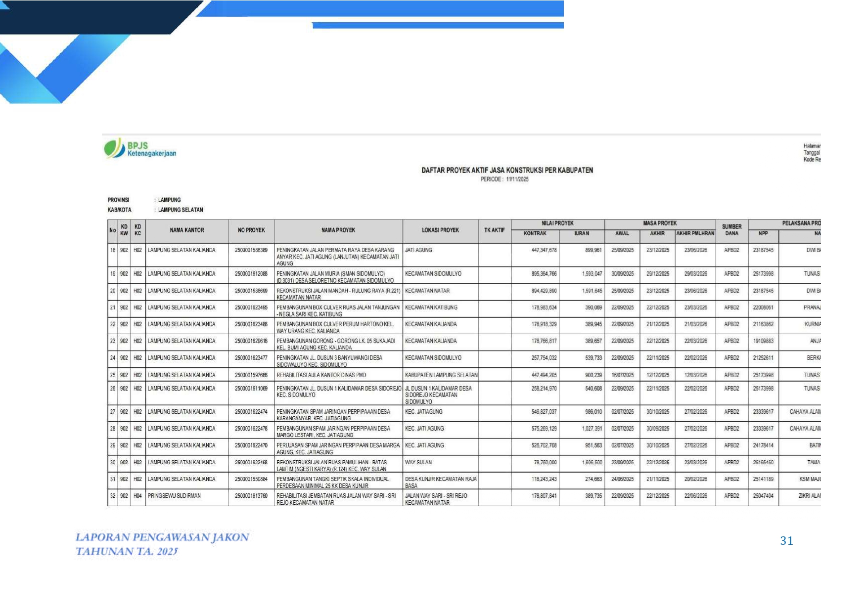Image resolution: width=868 pixels, height=614 pixels.
Task: Select NPP number 22008061
Action: click(763, 307)
